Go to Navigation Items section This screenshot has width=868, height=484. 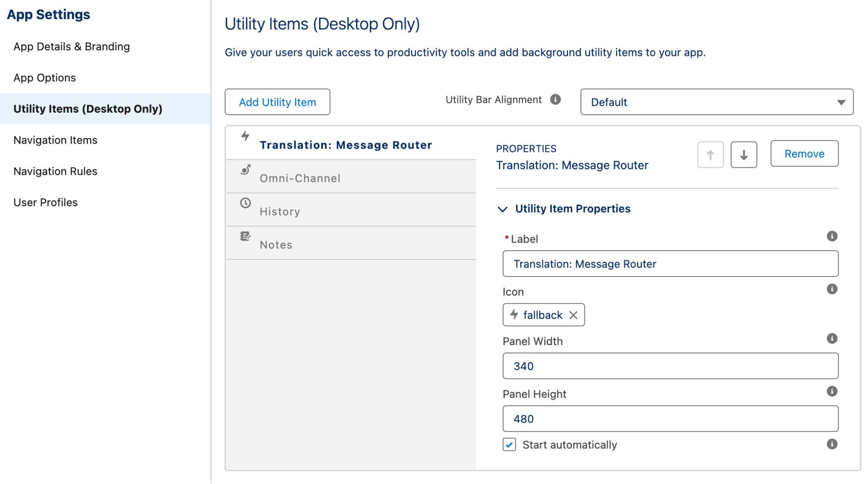pos(56,140)
